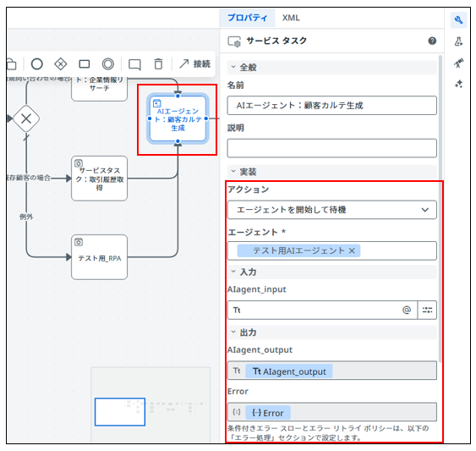Click the telescope icon in sidebar

coord(458,63)
